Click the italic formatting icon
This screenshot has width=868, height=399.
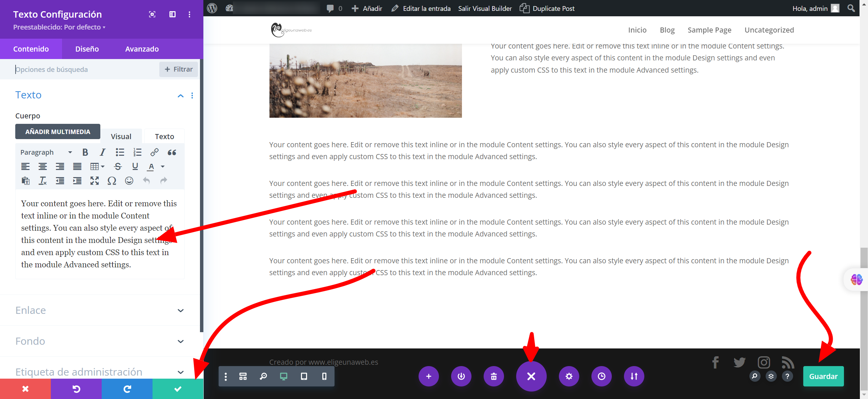[102, 152]
